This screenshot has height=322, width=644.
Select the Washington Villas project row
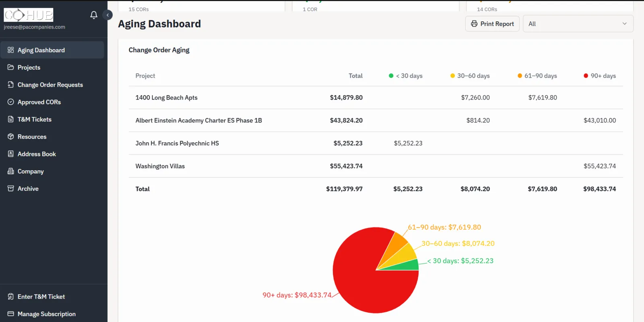point(376,166)
